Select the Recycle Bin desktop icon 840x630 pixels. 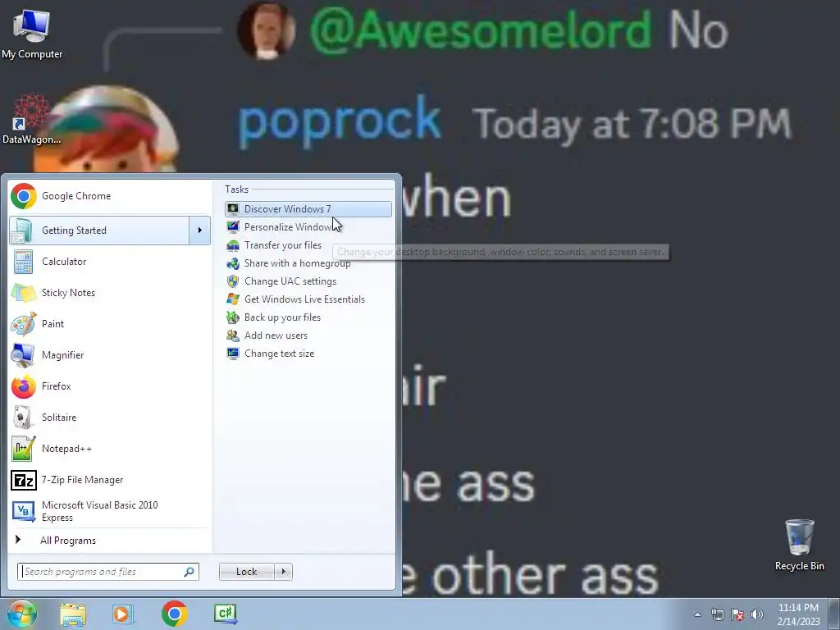799,545
